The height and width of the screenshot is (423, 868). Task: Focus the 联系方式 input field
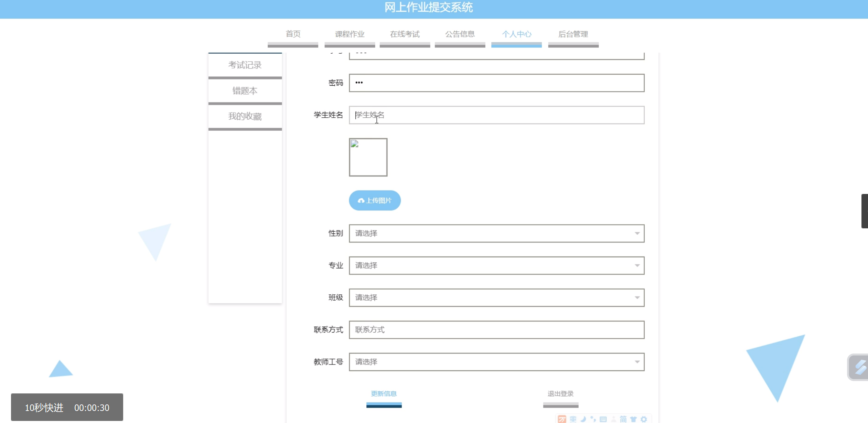(x=496, y=329)
